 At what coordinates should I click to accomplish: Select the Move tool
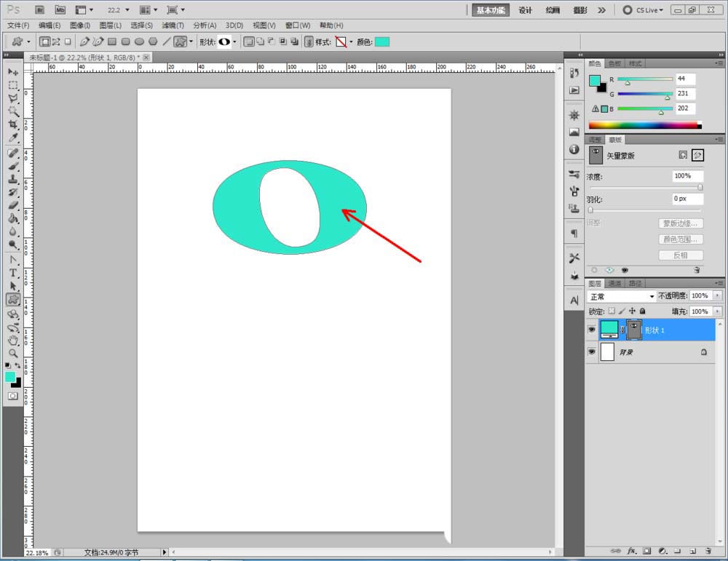(13, 72)
